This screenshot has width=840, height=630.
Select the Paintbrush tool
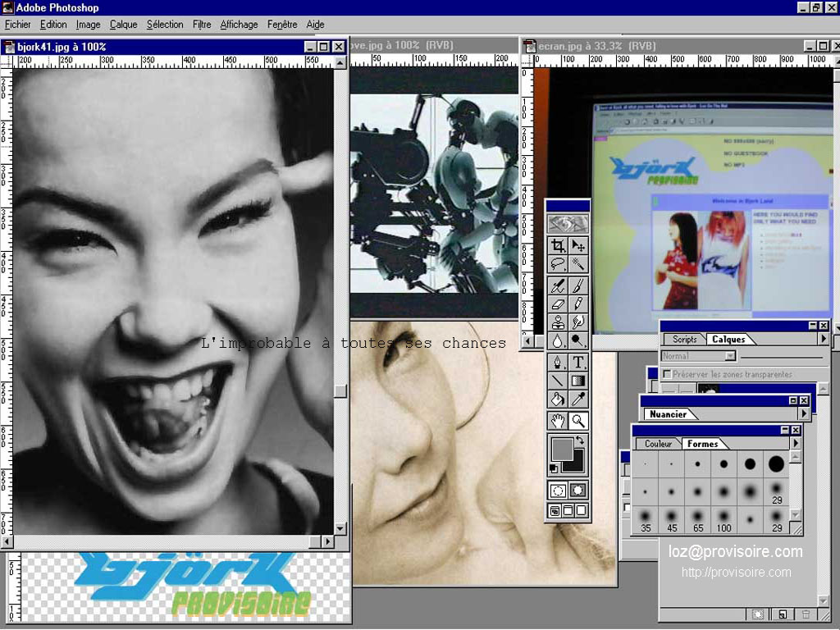point(578,285)
